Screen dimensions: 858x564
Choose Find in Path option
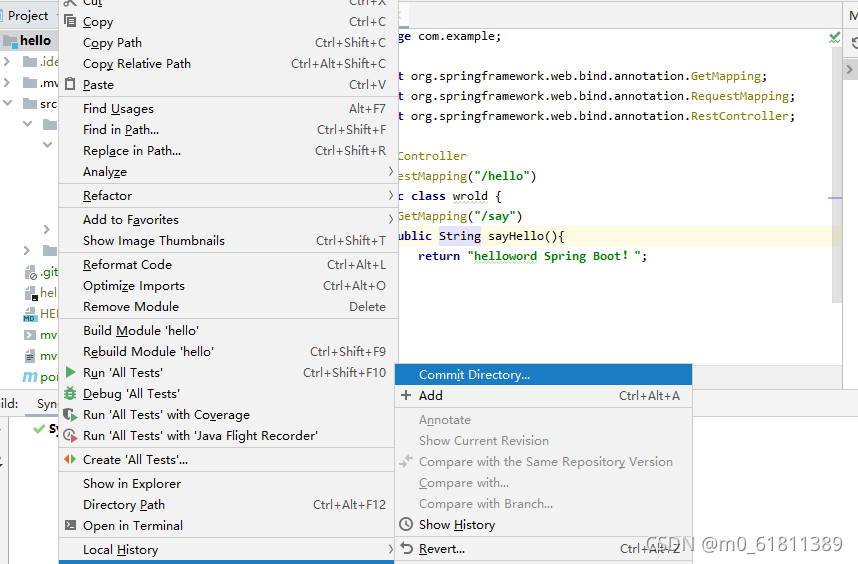[228, 130]
